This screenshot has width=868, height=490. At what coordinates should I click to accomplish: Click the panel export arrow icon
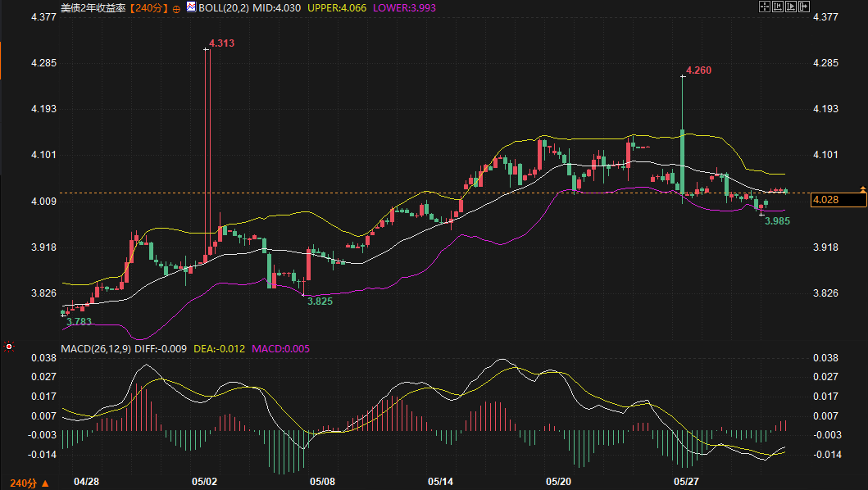click(x=804, y=7)
